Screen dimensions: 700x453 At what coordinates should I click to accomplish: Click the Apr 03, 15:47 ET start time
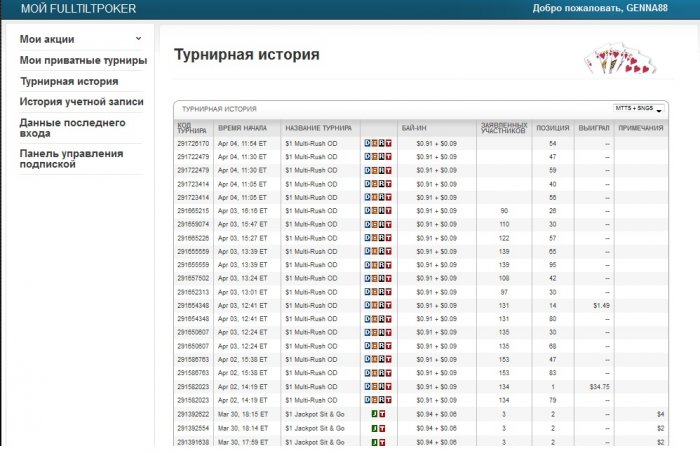click(242, 224)
